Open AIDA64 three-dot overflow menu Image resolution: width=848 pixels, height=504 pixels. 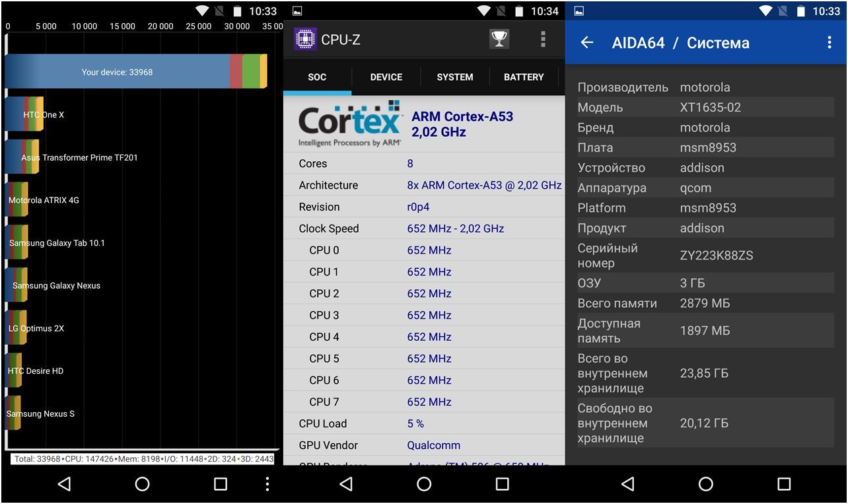tap(830, 43)
